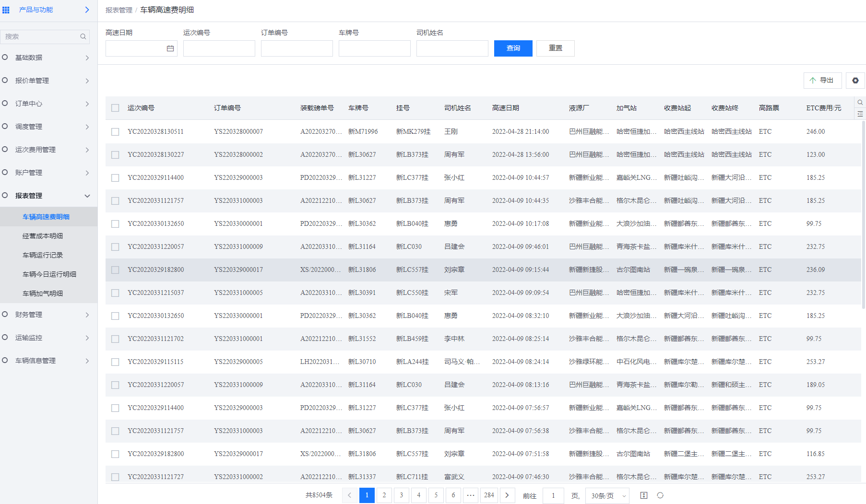Go to previous page arrow
This screenshot has width=866, height=504.
tap(349, 495)
